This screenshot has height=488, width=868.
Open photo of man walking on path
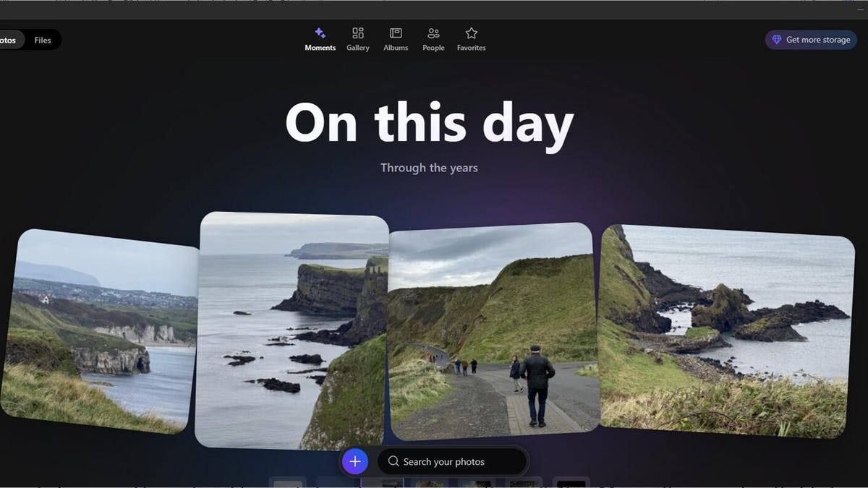(493, 331)
